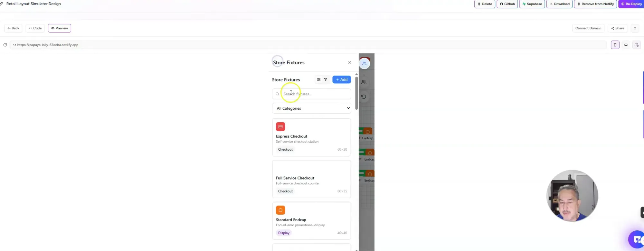The height and width of the screenshot is (251, 644).
Task: Open the Supabase integration button
Action: click(x=532, y=4)
